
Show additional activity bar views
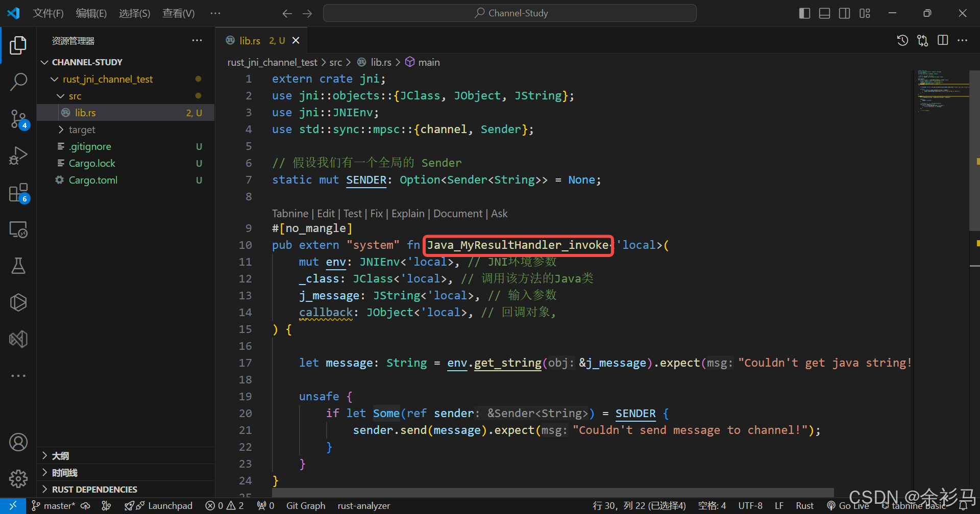(18, 376)
